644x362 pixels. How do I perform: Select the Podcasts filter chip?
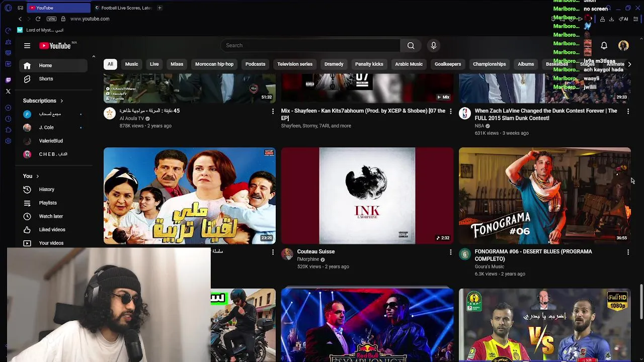pyautogui.click(x=255, y=64)
